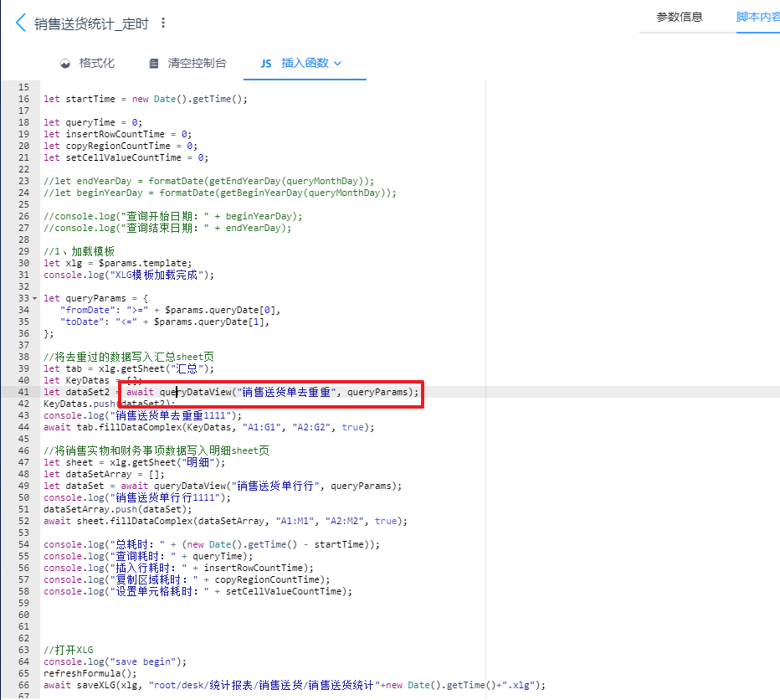Click line number 41 in gutter
Viewport: 780px width, 700px height.
pyautogui.click(x=23, y=392)
